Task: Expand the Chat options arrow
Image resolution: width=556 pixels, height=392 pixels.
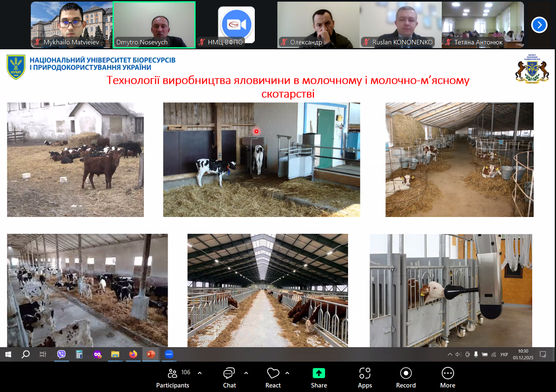Action: (246, 373)
